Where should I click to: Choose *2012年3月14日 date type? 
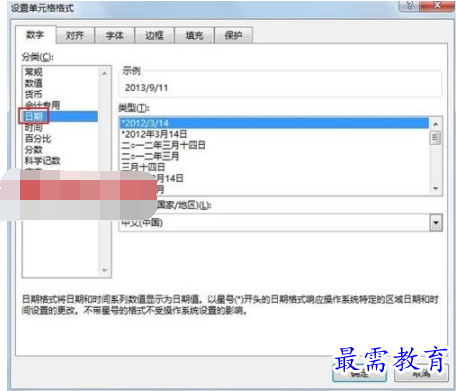point(274,134)
